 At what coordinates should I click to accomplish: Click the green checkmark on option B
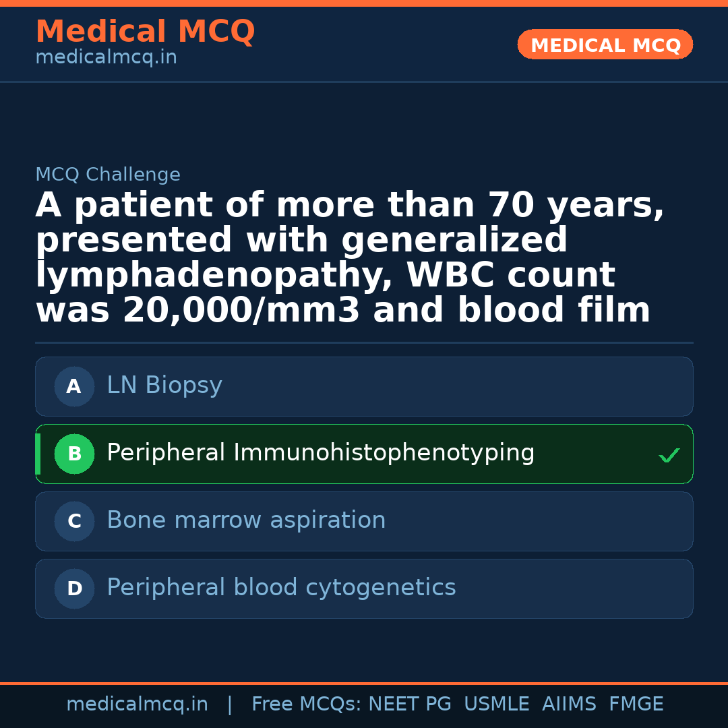(669, 456)
